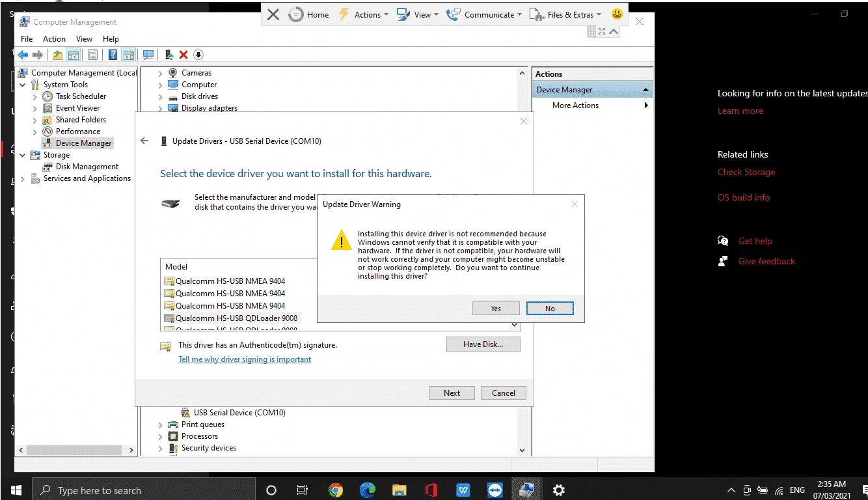This screenshot has width=868, height=500.
Task: Select Disk Management in the left tree
Action: (x=87, y=167)
